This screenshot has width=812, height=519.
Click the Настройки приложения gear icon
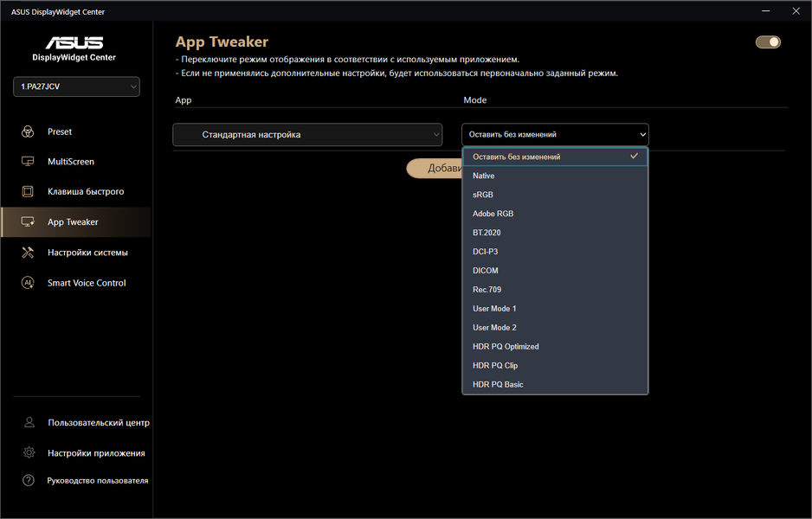pyautogui.click(x=29, y=452)
